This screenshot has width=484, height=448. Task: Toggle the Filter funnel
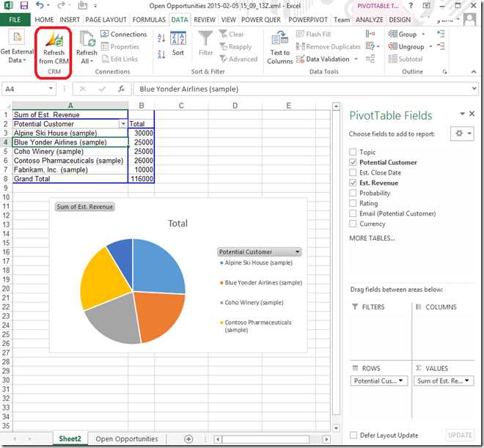click(205, 43)
